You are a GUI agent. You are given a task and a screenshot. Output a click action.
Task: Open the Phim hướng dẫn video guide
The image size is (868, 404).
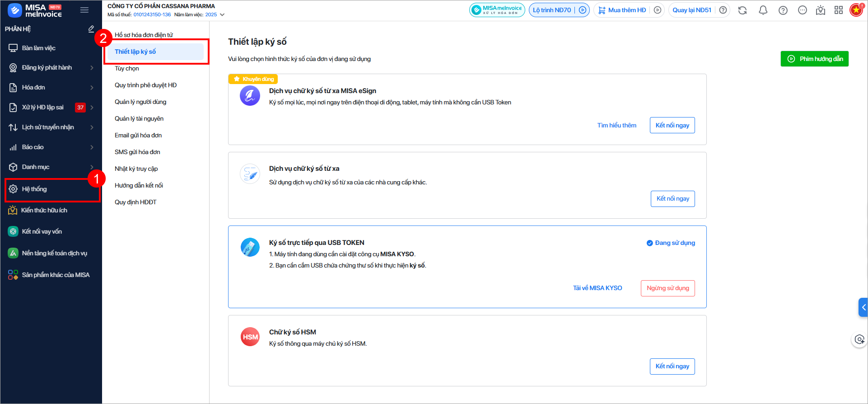(814, 59)
